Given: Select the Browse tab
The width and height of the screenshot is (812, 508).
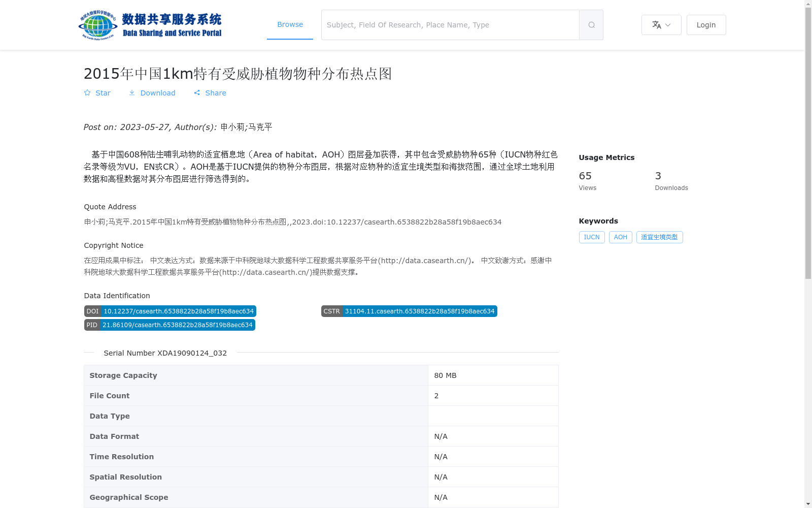Looking at the screenshot, I should pyautogui.click(x=290, y=24).
